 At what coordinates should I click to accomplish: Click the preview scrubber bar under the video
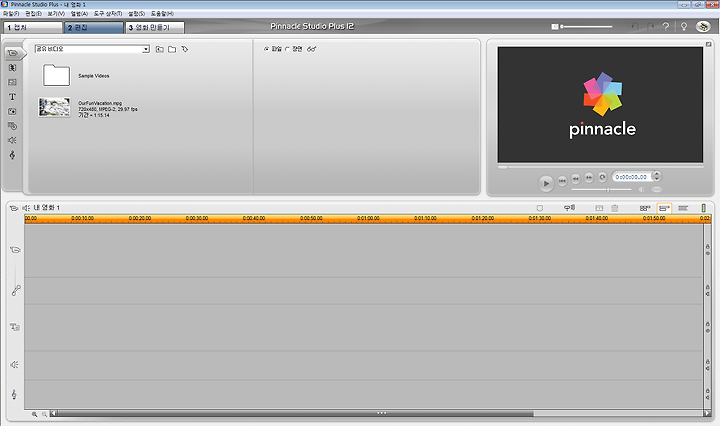point(600,167)
